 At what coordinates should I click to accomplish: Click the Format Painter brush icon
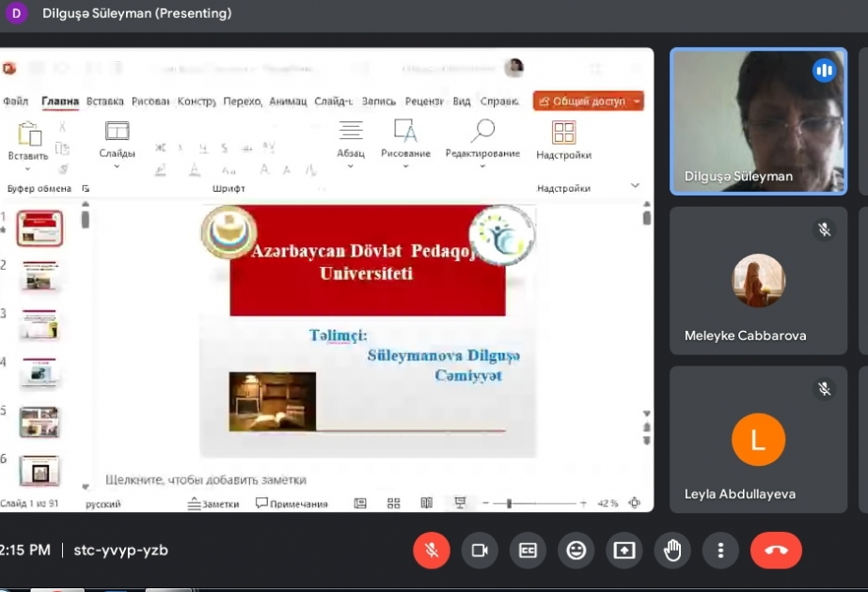click(63, 169)
